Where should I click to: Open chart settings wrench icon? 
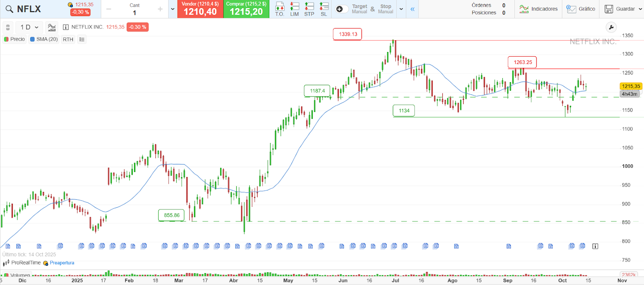pos(611,27)
